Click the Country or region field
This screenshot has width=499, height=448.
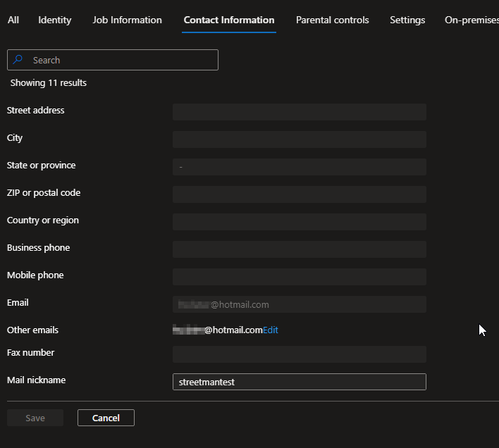pos(300,222)
